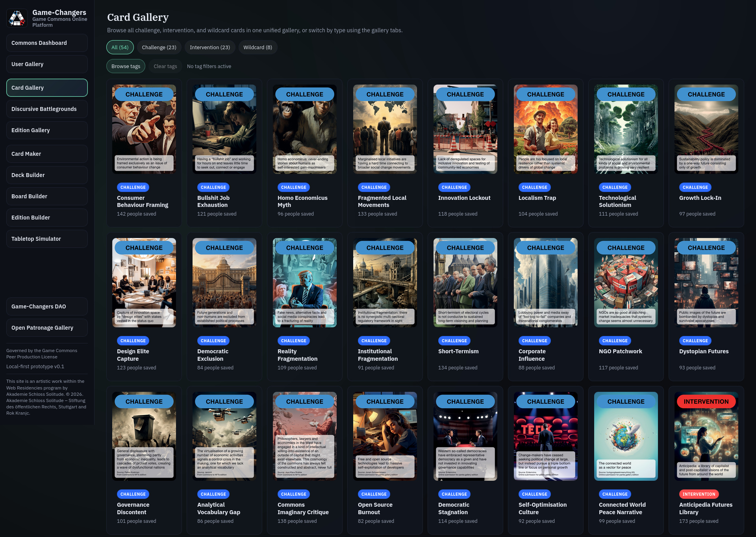Open the Analytical Vocabulary Gap card thumbnail

224,436
